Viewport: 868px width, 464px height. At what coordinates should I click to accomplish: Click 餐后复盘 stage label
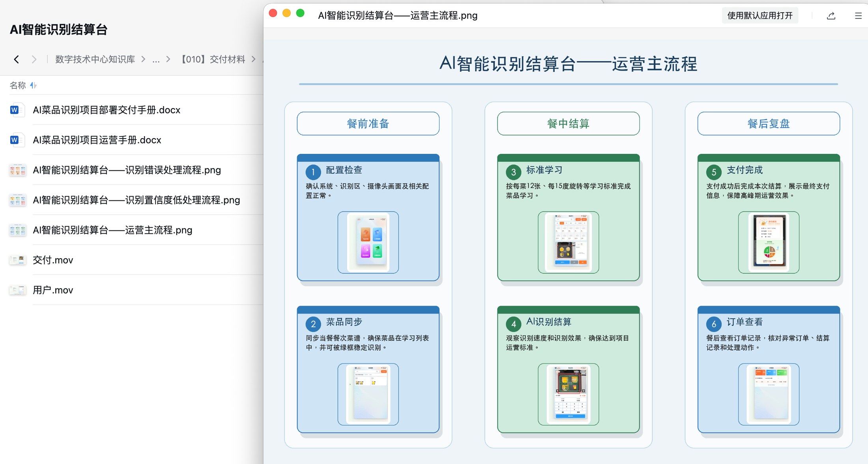coord(769,123)
